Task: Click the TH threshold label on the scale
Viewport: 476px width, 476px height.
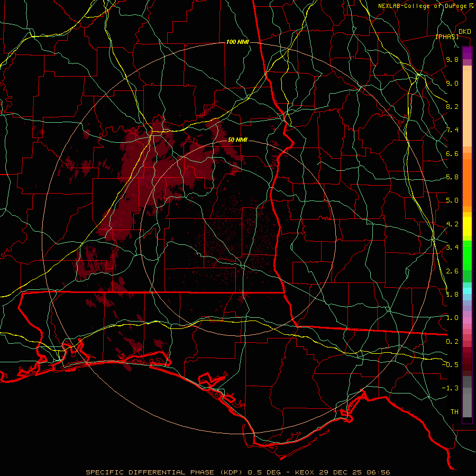Action: [454, 412]
